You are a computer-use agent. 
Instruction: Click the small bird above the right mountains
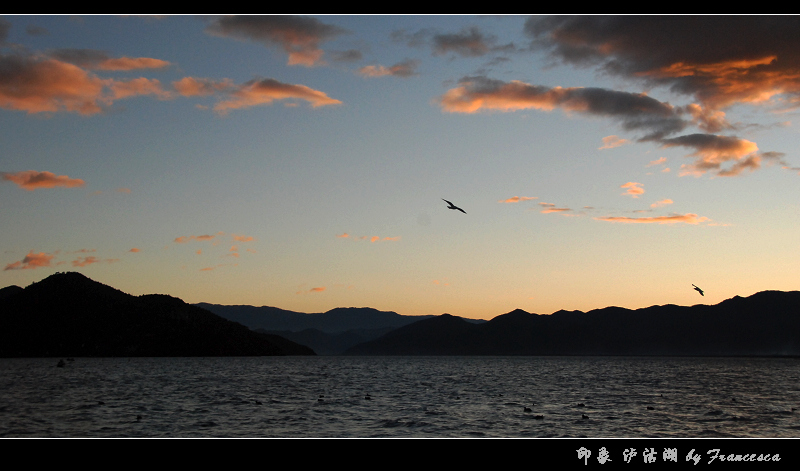698,290
